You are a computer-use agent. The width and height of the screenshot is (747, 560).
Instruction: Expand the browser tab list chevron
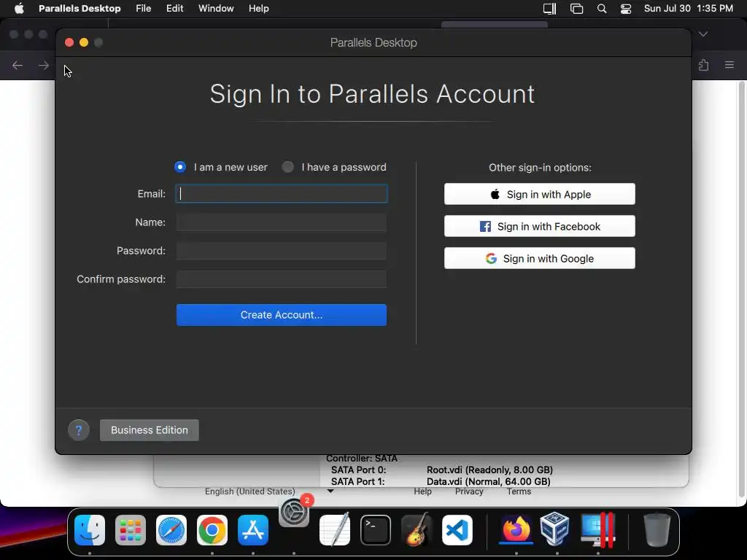click(703, 34)
